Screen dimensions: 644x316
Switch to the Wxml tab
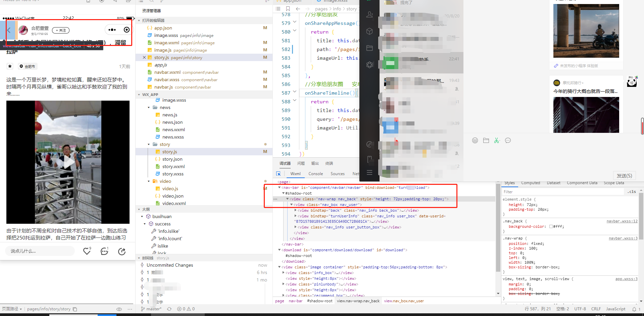[x=295, y=173]
